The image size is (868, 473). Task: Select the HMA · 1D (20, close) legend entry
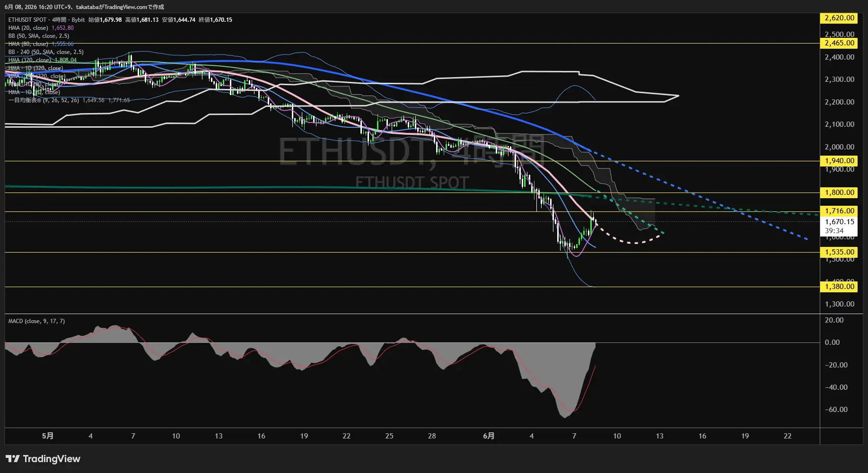pyautogui.click(x=34, y=92)
